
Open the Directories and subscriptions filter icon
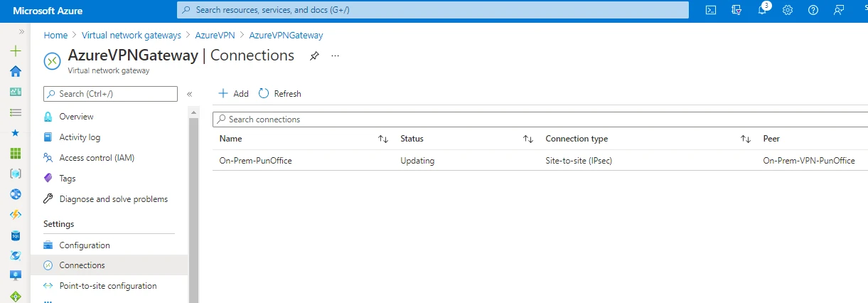coord(736,10)
